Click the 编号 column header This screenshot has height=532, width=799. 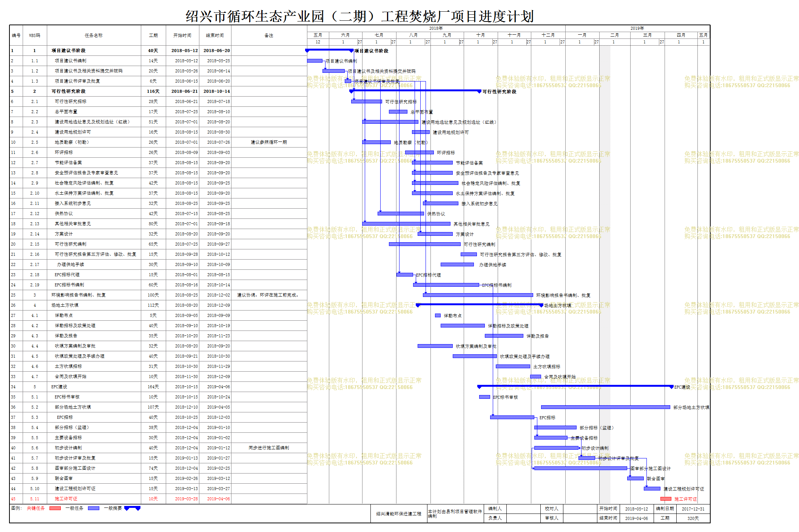coord(16,35)
